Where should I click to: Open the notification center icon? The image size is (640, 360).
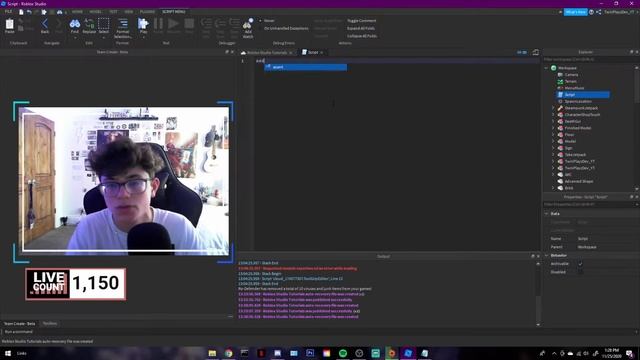(x=630, y=353)
